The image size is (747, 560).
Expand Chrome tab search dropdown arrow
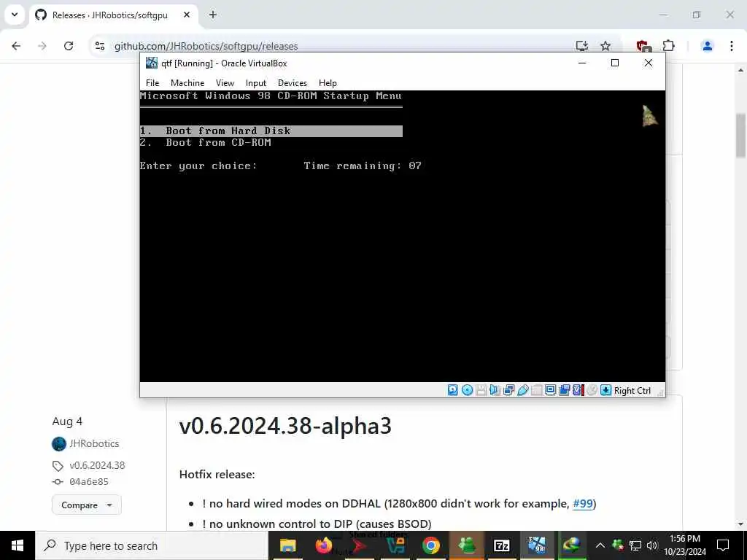tap(15, 15)
